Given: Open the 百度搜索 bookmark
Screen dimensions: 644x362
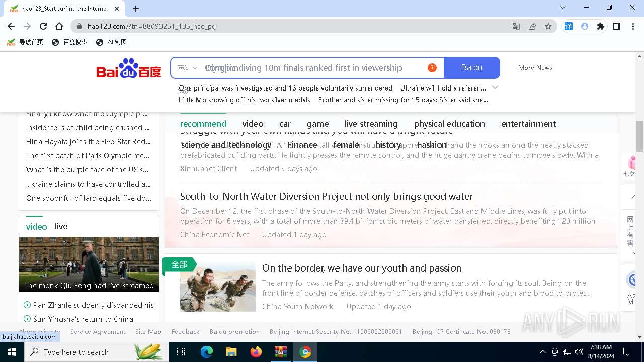Looking at the screenshot, I should pos(70,42).
